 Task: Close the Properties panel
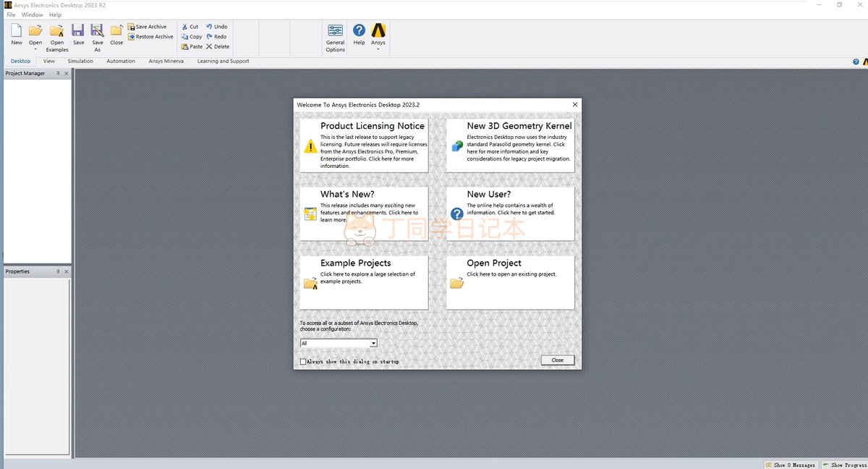pyautogui.click(x=67, y=271)
